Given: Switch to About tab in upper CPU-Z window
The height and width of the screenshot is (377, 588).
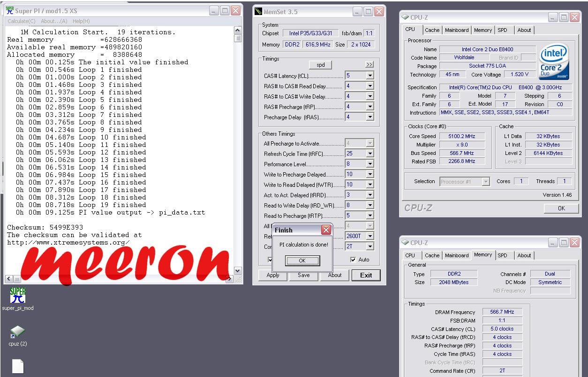Looking at the screenshot, I should tap(524, 30).
